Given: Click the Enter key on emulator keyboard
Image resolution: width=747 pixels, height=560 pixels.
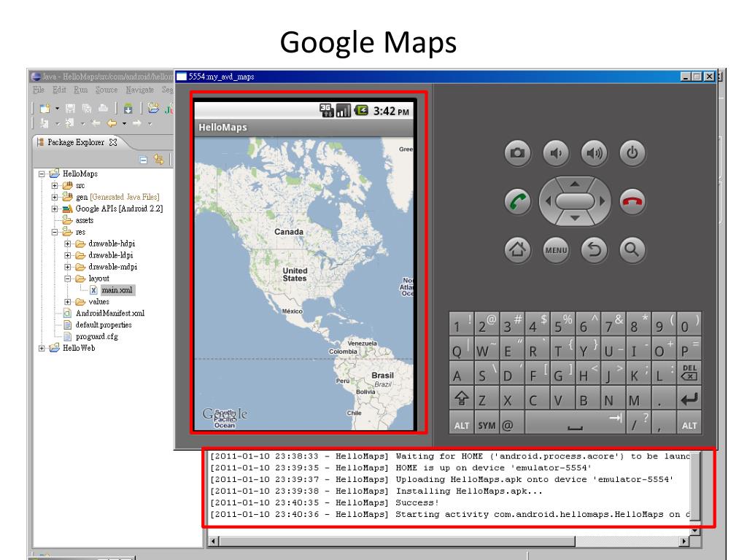Looking at the screenshot, I should click(x=689, y=399).
